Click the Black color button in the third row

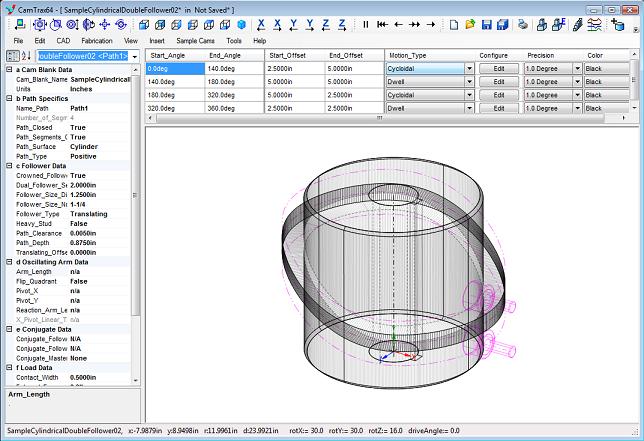(606, 95)
